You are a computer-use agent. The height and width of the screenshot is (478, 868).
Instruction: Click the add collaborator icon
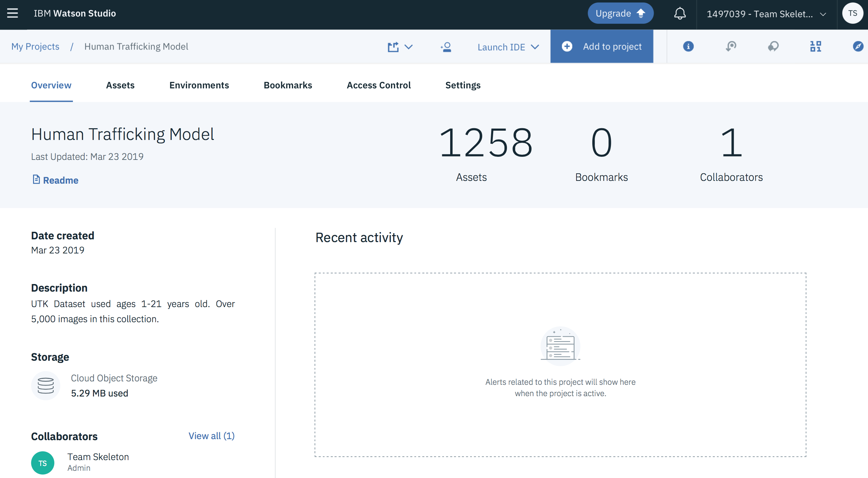(446, 47)
